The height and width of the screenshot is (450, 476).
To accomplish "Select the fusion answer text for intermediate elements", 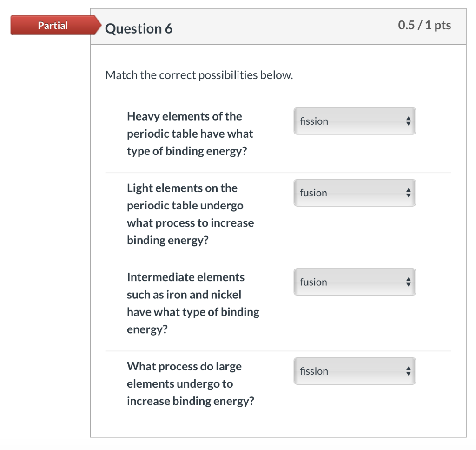I will pos(313,282).
